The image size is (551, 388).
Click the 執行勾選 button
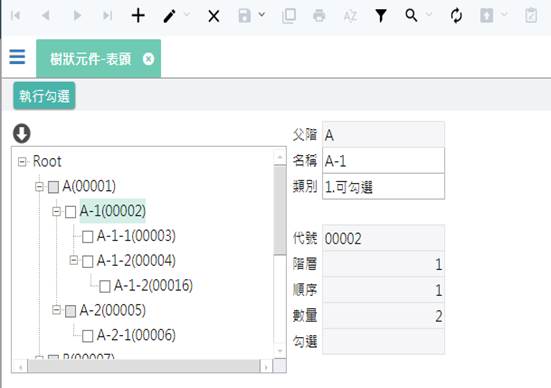(x=44, y=96)
